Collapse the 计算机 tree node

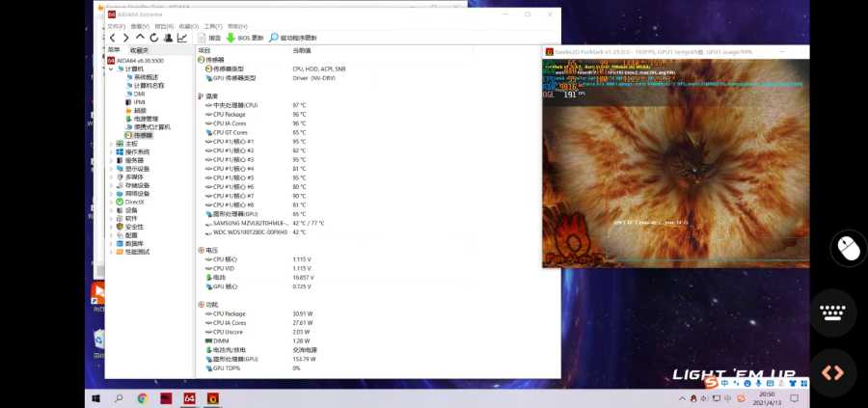click(x=111, y=68)
